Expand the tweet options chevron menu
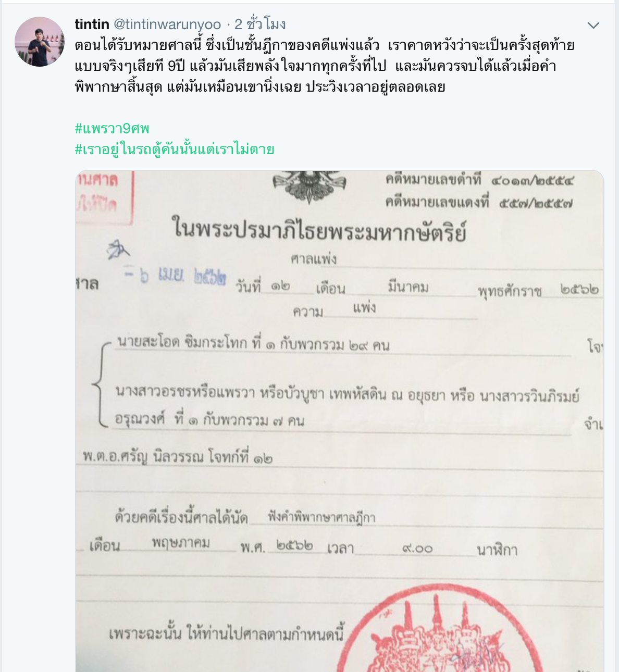Image resolution: width=619 pixels, height=672 pixels. [x=593, y=25]
